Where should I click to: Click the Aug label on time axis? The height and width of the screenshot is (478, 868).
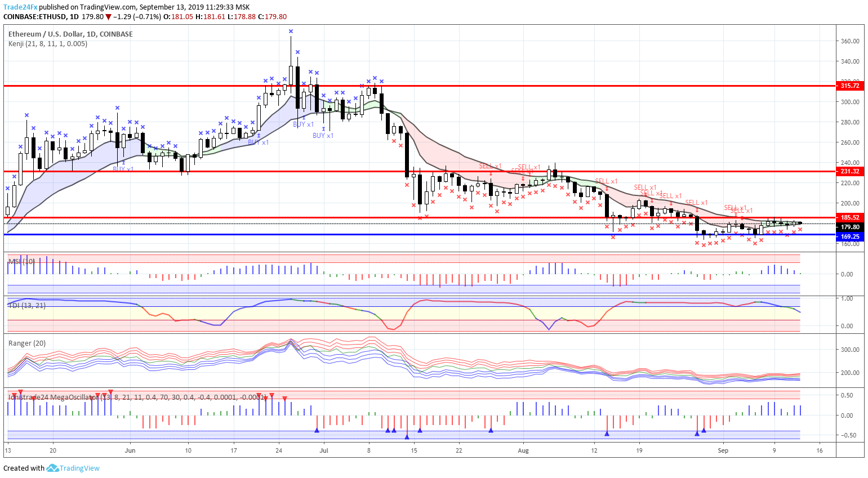coord(523,450)
